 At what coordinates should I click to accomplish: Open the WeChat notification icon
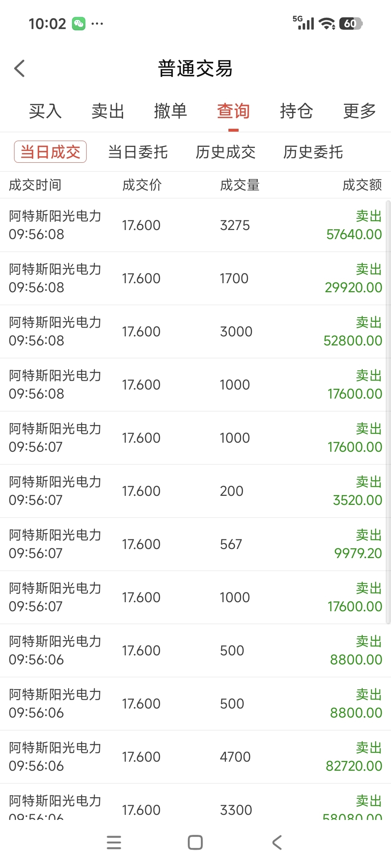click(79, 24)
